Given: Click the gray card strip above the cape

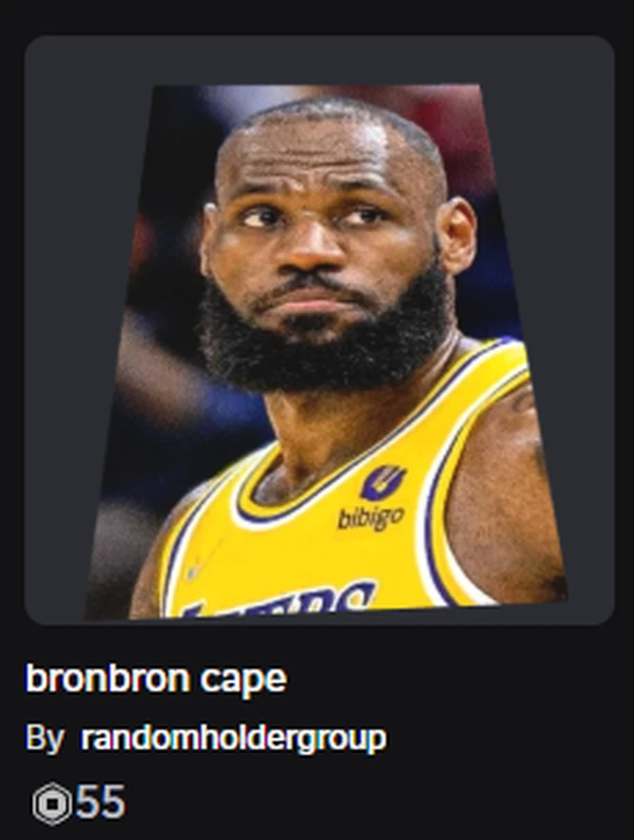Looking at the screenshot, I should tap(319, 60).
